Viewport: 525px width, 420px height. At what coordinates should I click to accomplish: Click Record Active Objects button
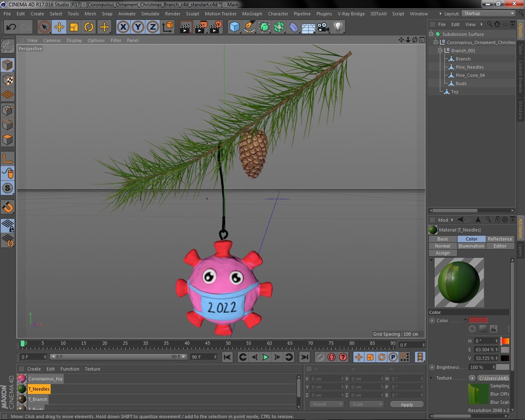(320, 357)
